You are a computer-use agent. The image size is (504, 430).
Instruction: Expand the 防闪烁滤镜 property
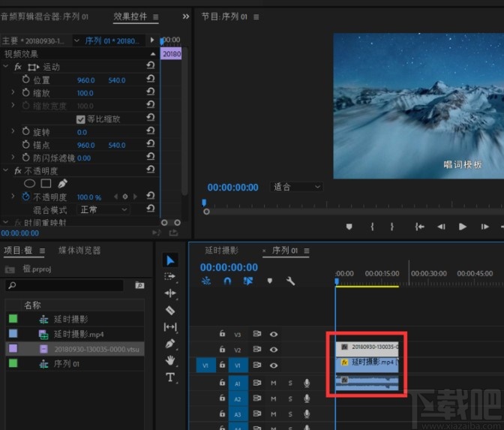point(13,157)
